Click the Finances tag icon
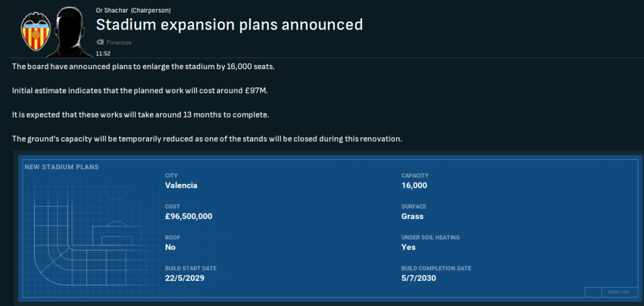Image resolution: width=644 pixels, height=306 pixels. pyautogui.click(x=99, y=42)
